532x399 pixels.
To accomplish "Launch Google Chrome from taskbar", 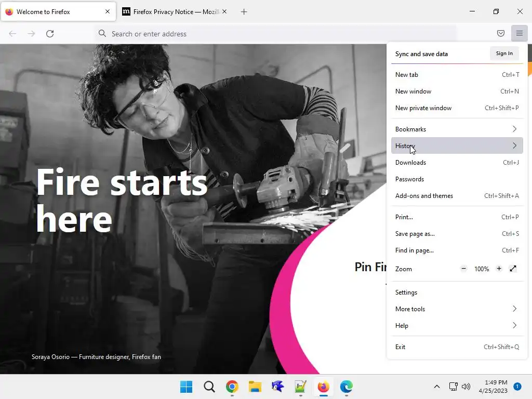I will pyautogui.click(x=232, y=387).
